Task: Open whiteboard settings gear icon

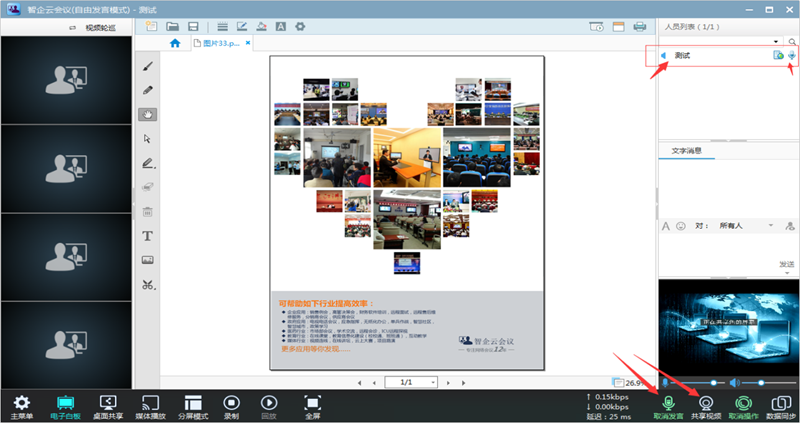Action: [300, 26]
